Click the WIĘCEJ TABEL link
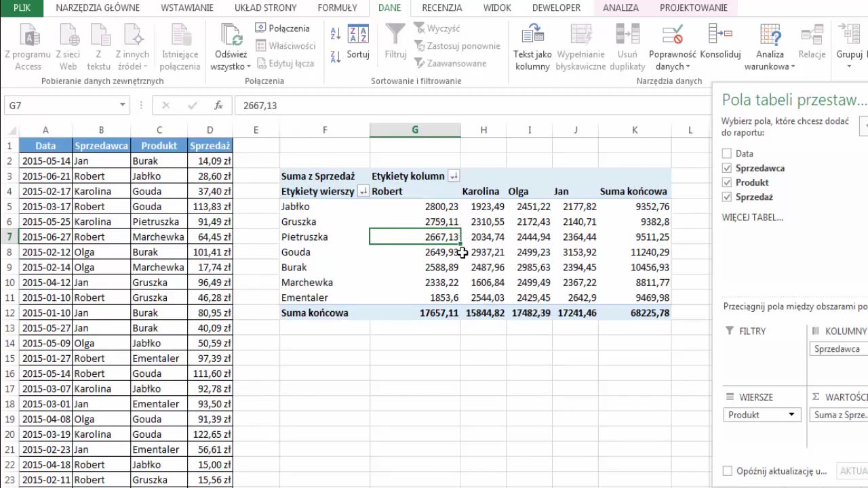868x488 pixels. (x=752, y=218)
